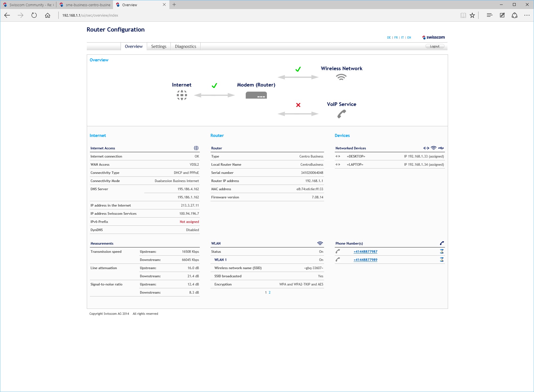Viewport: 534px width, 392px height.
Task: Switch language to IT
Action: tap(402, 37)
